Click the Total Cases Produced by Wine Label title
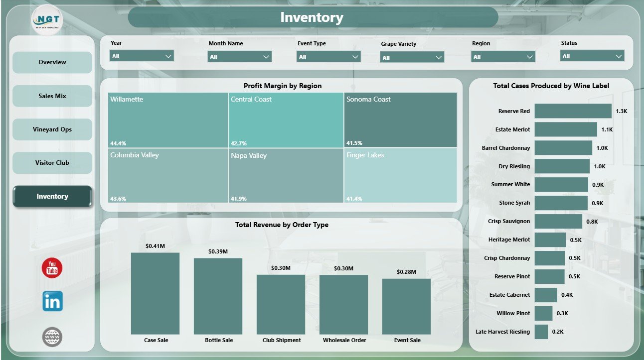The height and width of the screenshot is (360, 644). point(551,86)
